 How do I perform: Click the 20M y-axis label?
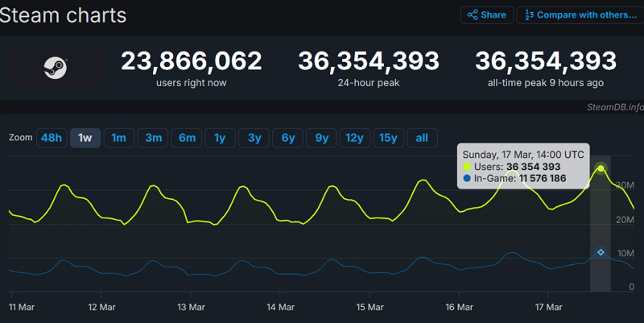click(x=625, y=220)
